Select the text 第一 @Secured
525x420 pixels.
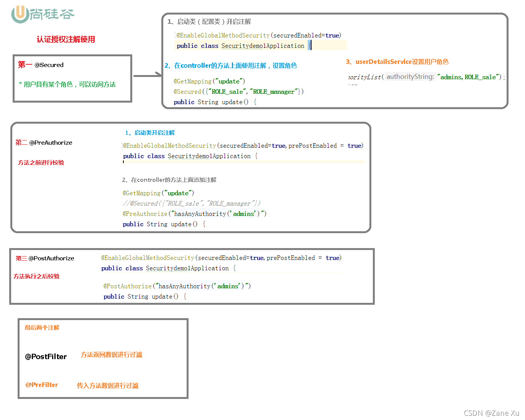click(x=41, y=65)
